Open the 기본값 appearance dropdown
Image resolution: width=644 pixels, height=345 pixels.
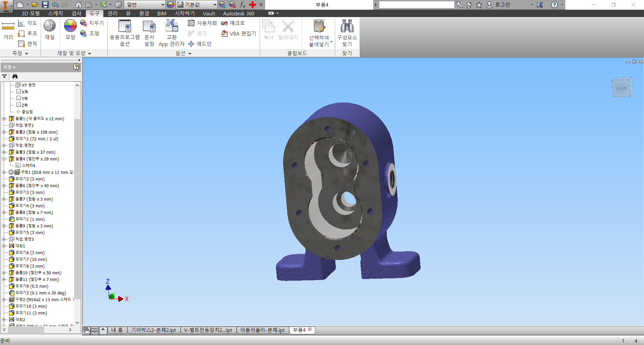197,5
